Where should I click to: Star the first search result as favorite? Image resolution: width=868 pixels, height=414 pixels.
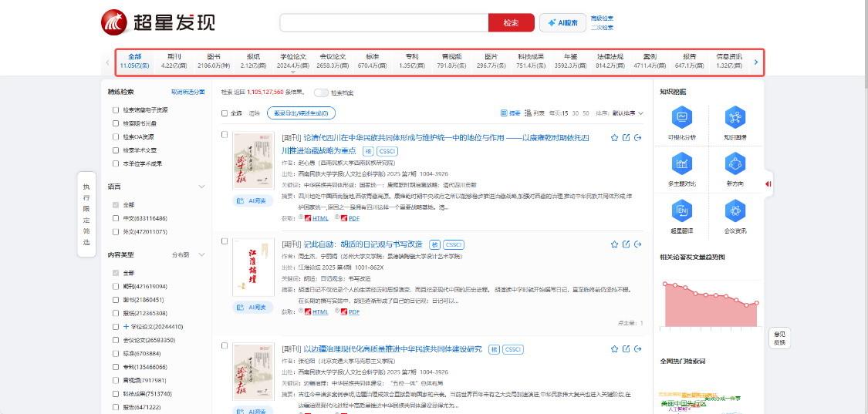coord(614,138)
